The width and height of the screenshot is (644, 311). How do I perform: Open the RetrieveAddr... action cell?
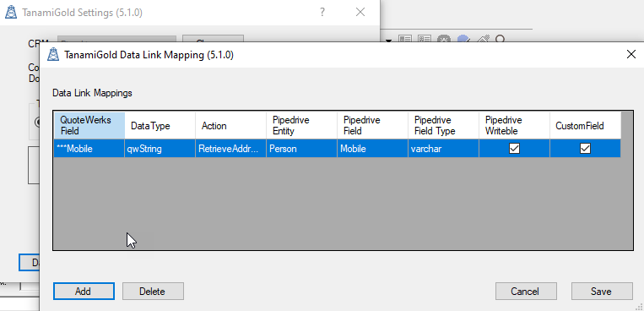(230, 149)
